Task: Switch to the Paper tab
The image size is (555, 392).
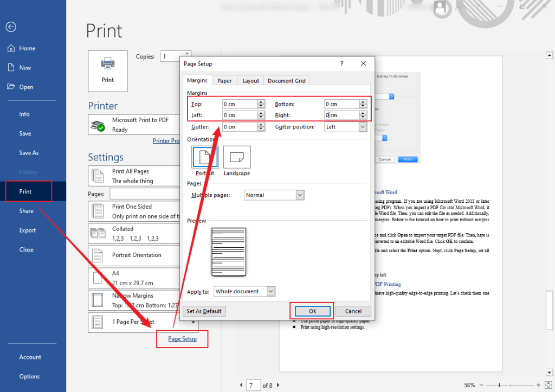Action: click(x=224, y=80)
